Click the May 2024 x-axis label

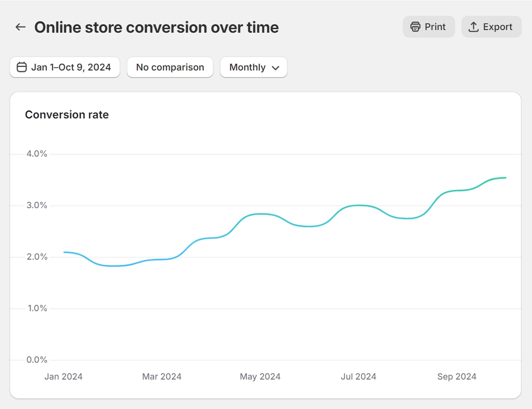click(x=260, y=377)
